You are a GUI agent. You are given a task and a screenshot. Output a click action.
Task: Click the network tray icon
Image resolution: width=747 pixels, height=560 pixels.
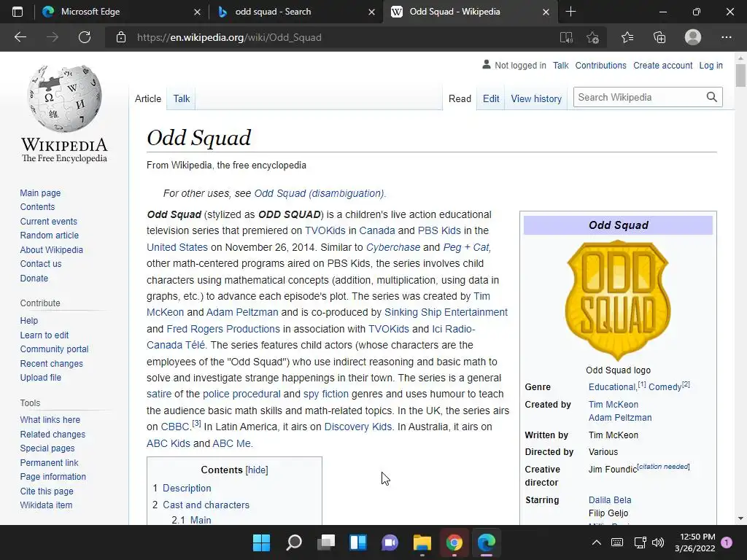coord(640,542)
